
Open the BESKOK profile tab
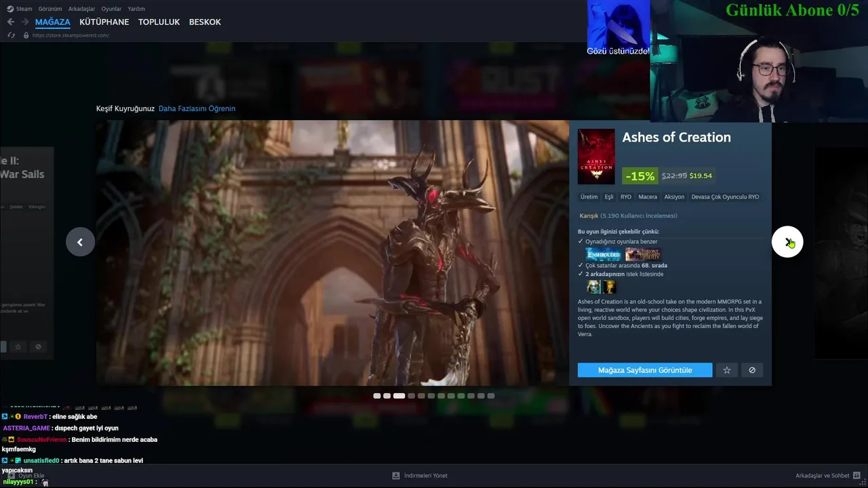(x=205, y=22)
